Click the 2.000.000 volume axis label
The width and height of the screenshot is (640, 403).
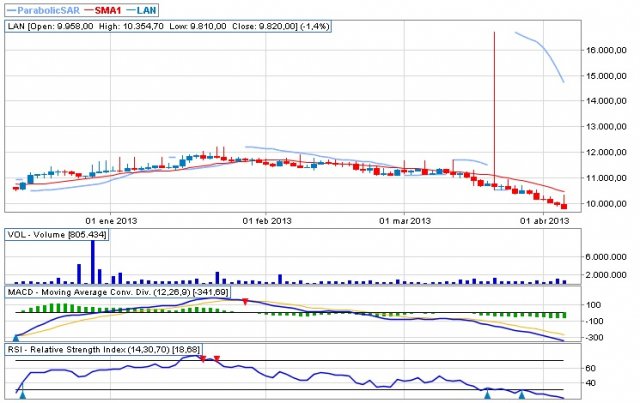coord(606,275)
